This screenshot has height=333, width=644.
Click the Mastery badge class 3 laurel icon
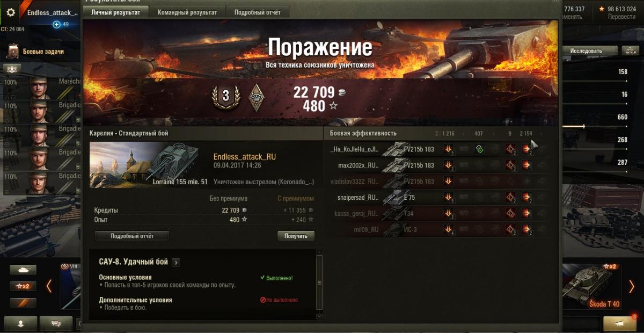pos(225,97)
